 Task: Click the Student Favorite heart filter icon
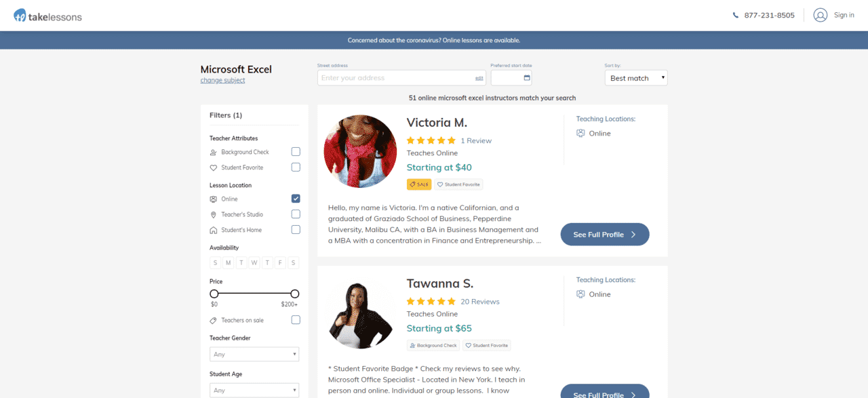[214, 167]
